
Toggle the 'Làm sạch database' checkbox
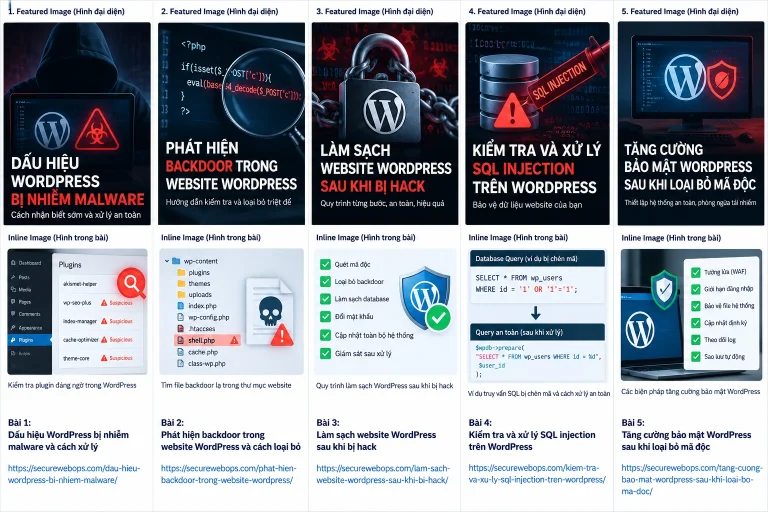[325, 299]
